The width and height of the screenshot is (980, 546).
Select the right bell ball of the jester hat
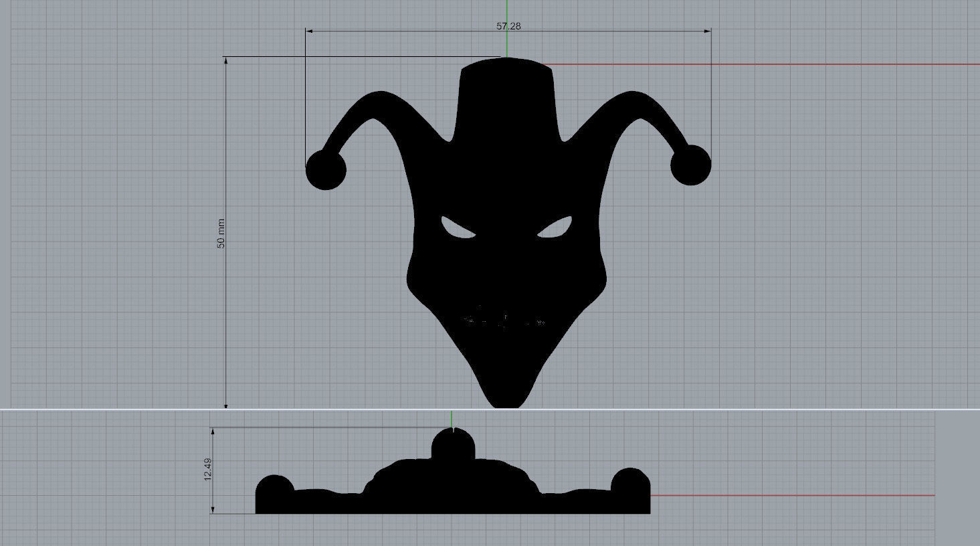point(691,165)
